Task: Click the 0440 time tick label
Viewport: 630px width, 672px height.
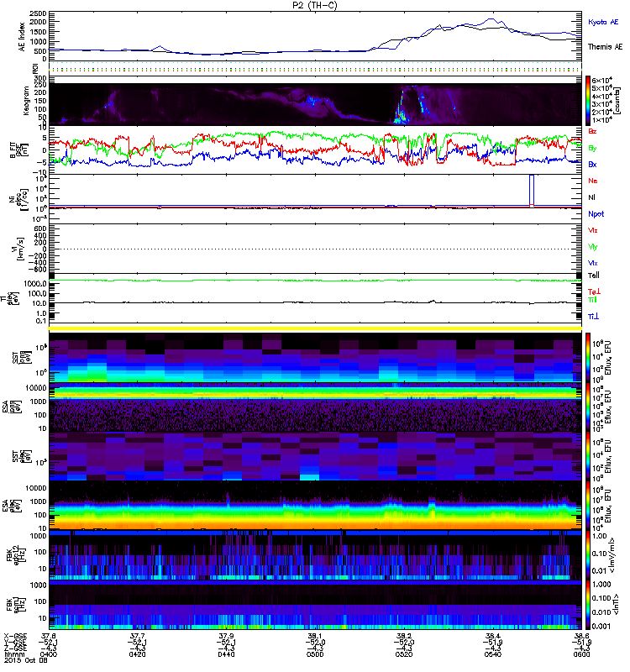Action: coord(226,654)
